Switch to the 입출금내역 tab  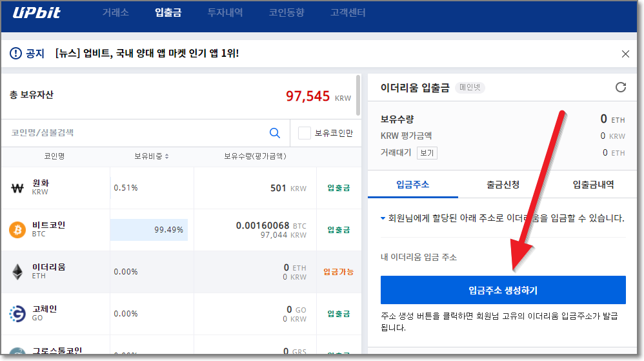point(593,185)
